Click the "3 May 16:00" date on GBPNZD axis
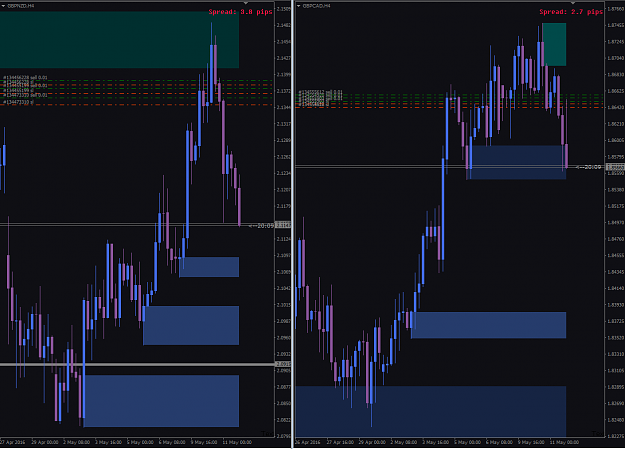 pyautogui.click(x=108, y=442)
